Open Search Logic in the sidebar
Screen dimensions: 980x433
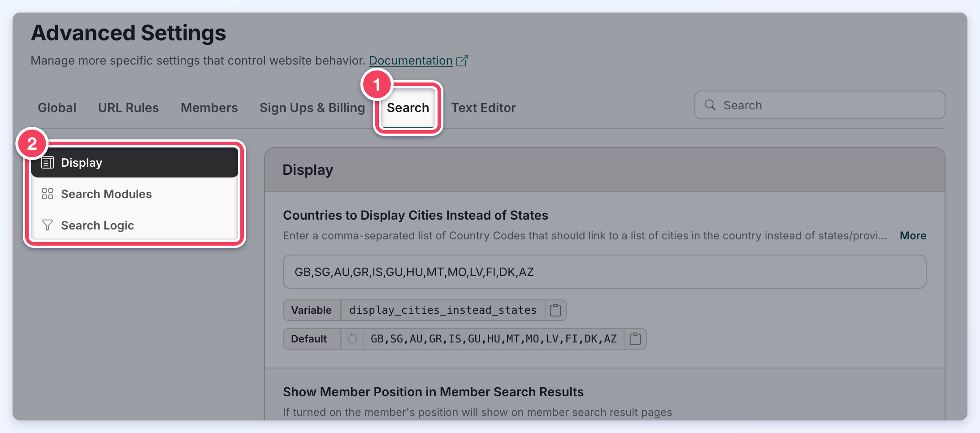click(x=134, y=225)
